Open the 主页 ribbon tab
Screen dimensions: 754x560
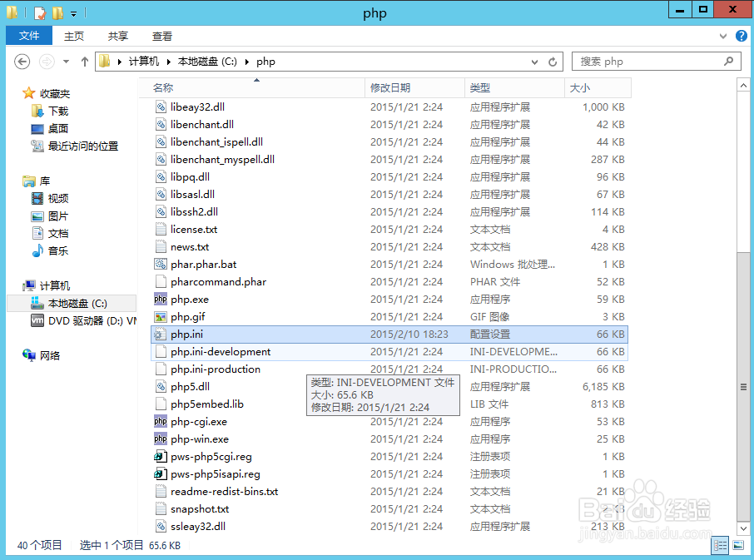[x=73, y=36]
